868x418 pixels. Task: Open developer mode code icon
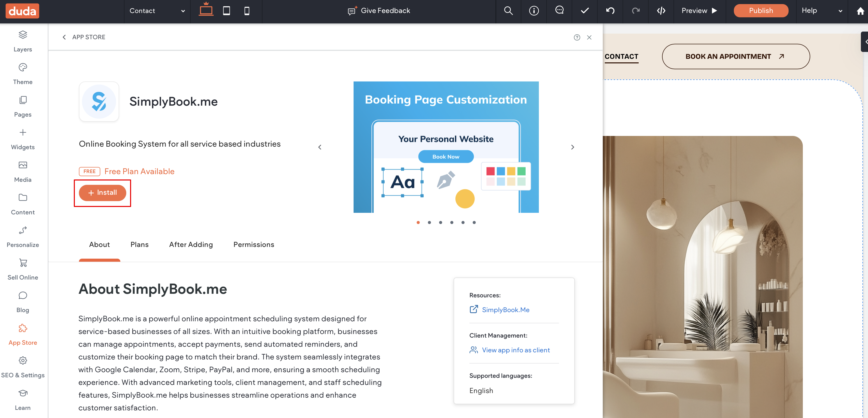coord(661,11)
